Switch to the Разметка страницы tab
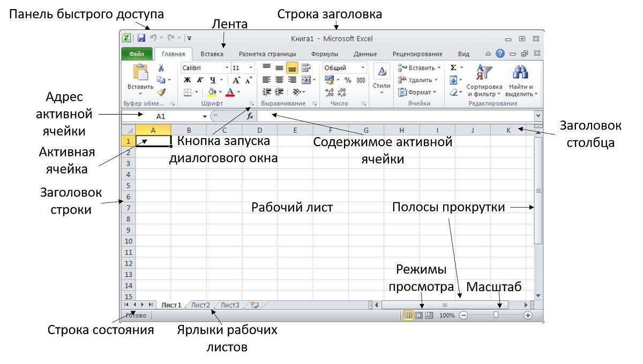643x364 pixels. point(267,54)
